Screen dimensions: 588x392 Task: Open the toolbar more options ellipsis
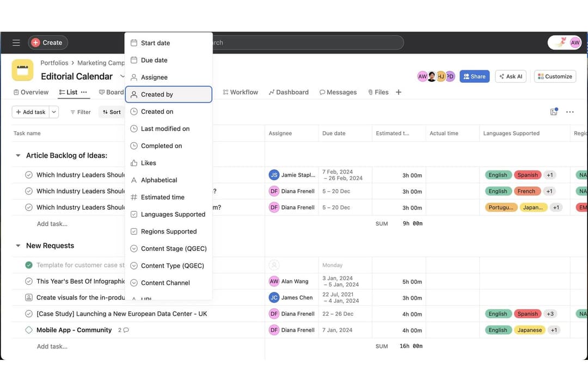pos(570,112)
